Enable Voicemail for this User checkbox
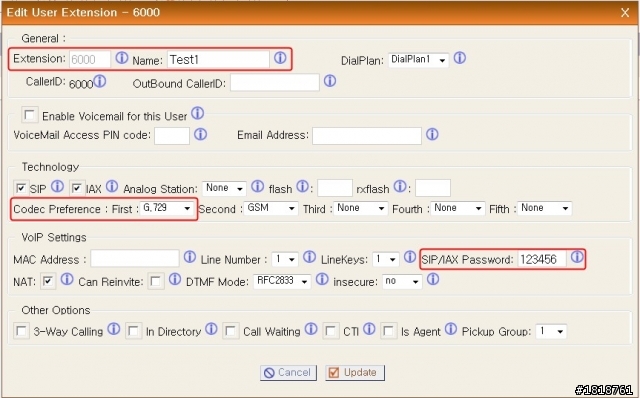 click(x=30, y=115)
